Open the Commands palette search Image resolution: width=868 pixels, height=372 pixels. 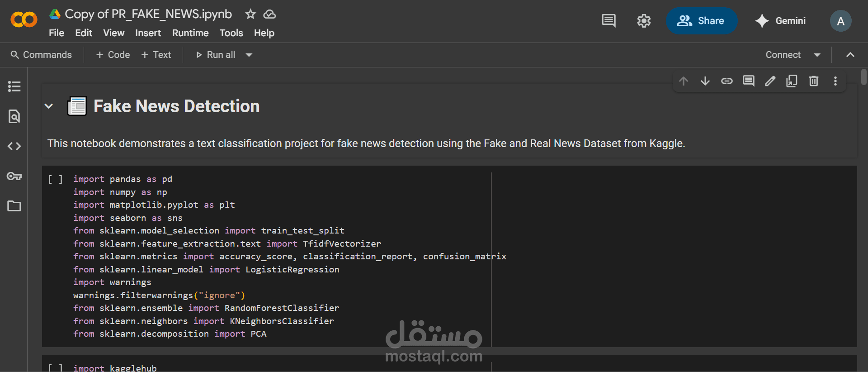[x=41, y=55]
